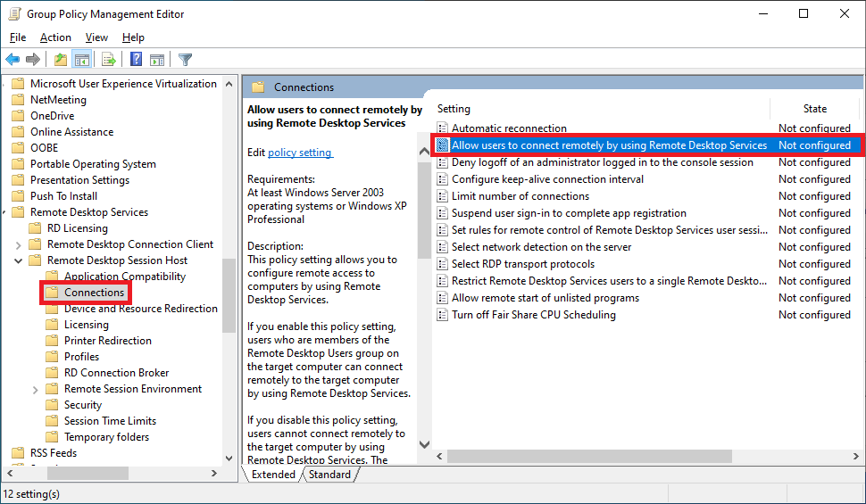Click the OneDrive folder icon in tree
The width and height of the screenshot is (866, 504).
18,116
